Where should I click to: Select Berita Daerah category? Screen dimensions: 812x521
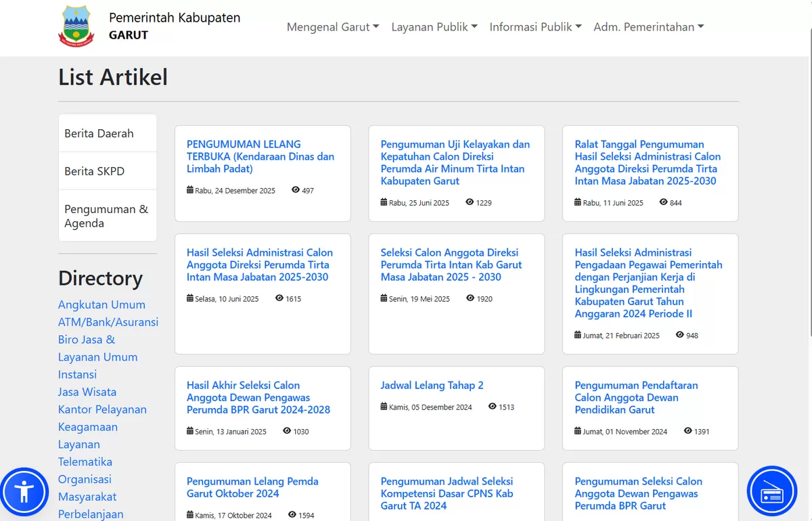point(108,133)
